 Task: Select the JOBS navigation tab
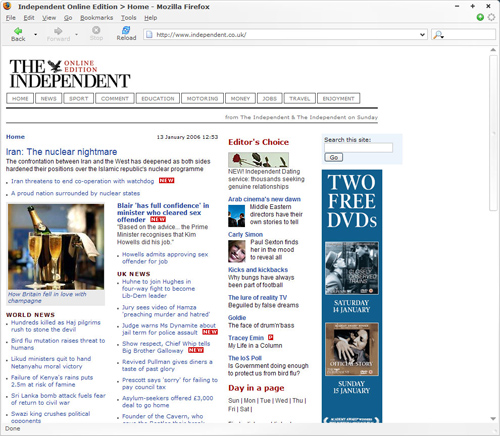pos(270,98)
